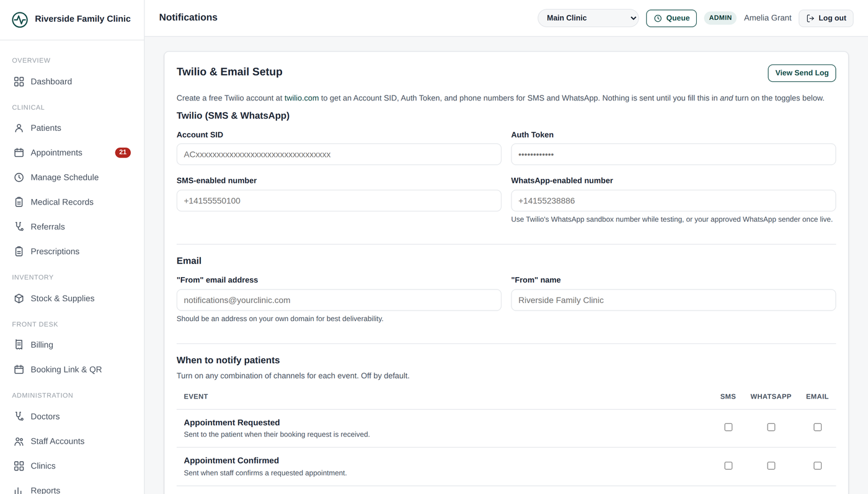Go to Staff Accounts
Image resolution: width=868 pixels, height=494 pixels.
coord(72,441)
